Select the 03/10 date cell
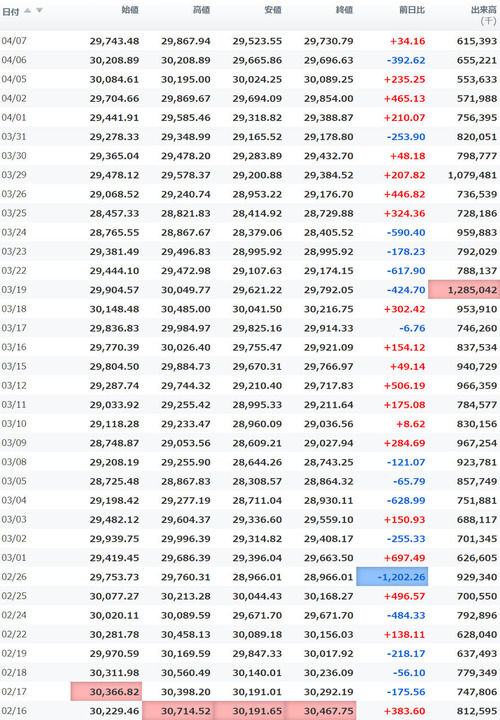Viewport: 500px width, 720px height. 14,424
